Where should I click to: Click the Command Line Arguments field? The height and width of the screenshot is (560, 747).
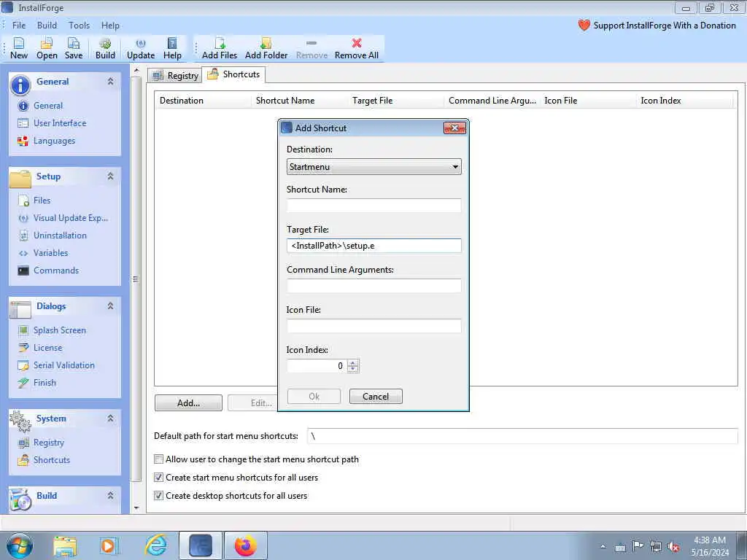pos(374,286)
